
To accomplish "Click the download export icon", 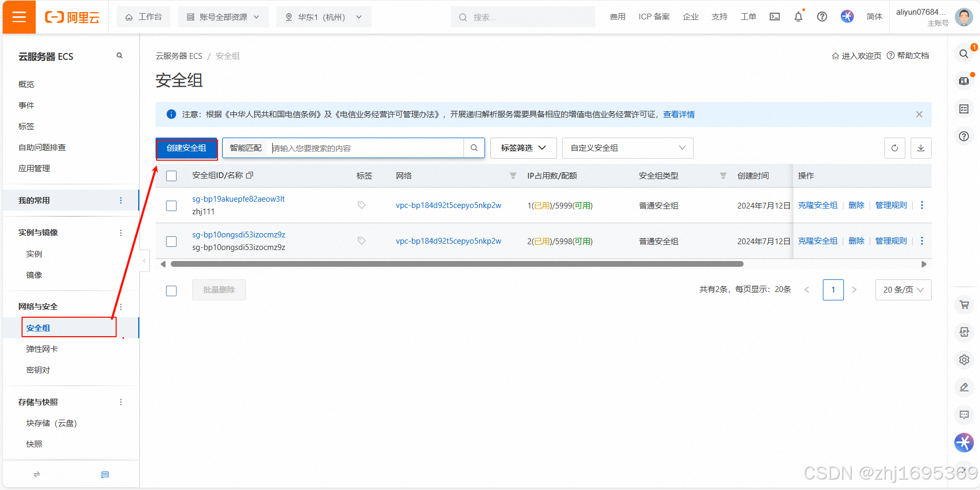I will pos(921,148).
